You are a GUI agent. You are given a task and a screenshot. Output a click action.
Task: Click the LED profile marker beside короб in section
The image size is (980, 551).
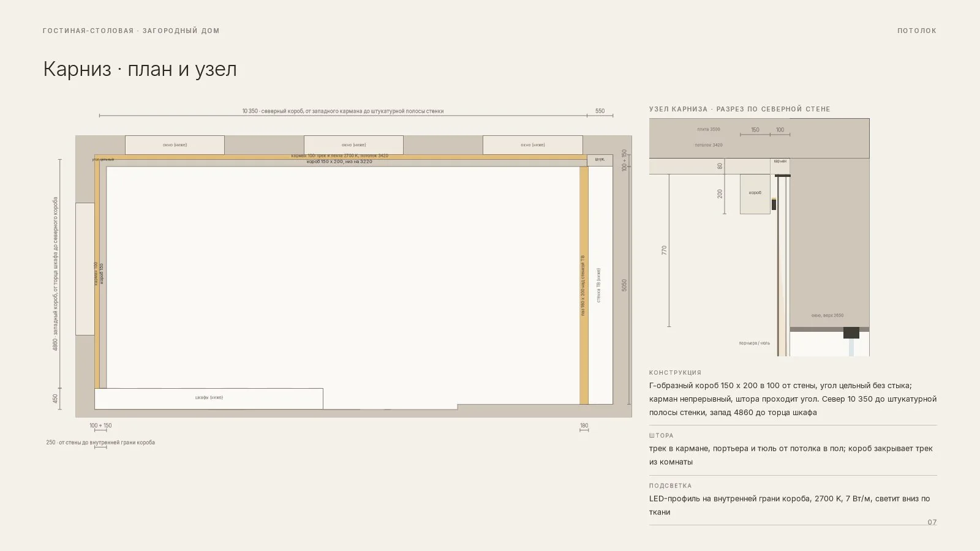click(774, 204)
